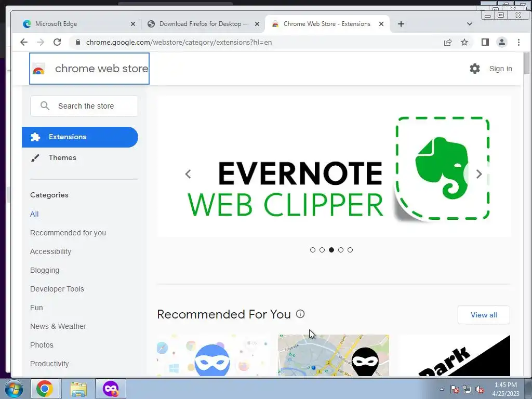Open the Windows Start menu

(x=13, y=389)
